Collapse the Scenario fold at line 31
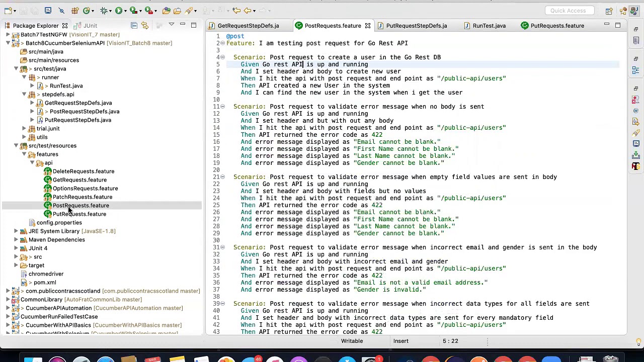The image size is (644, 362). pyautogui.click(x=222, y=247)
